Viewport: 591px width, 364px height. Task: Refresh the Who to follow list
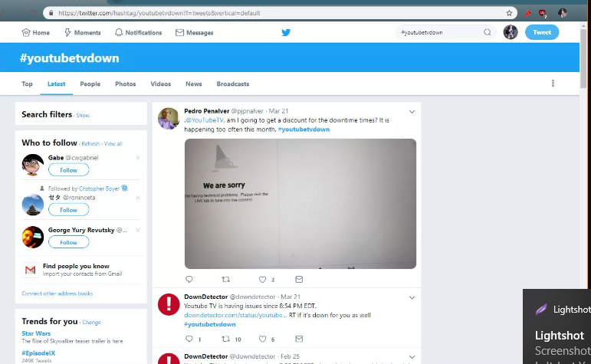[x=90, y=143]
